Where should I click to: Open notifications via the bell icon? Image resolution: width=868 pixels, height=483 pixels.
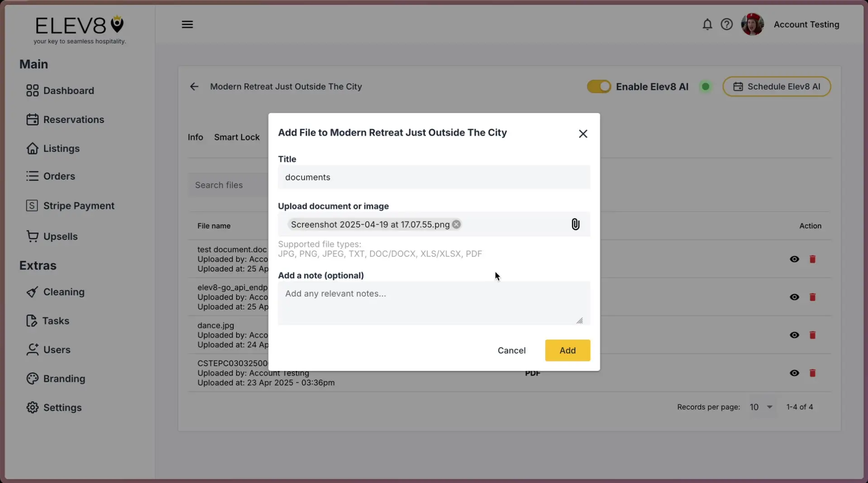pyautogui.click(x=707, y=24)
